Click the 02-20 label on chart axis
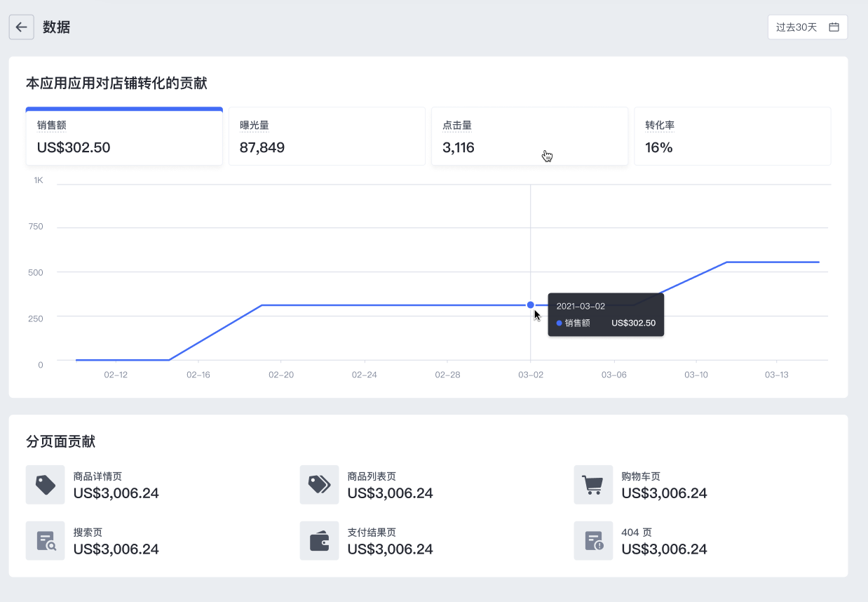868x602 pixels. pos(281,375)
